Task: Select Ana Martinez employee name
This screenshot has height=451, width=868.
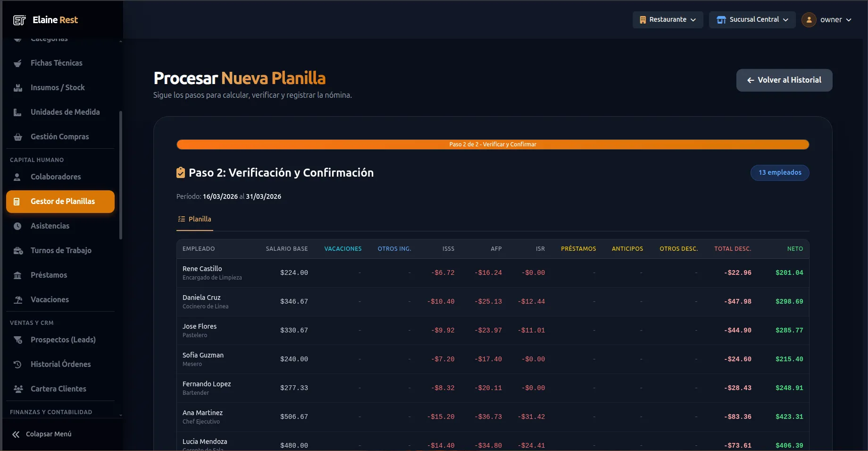Action: pos(202,413)
